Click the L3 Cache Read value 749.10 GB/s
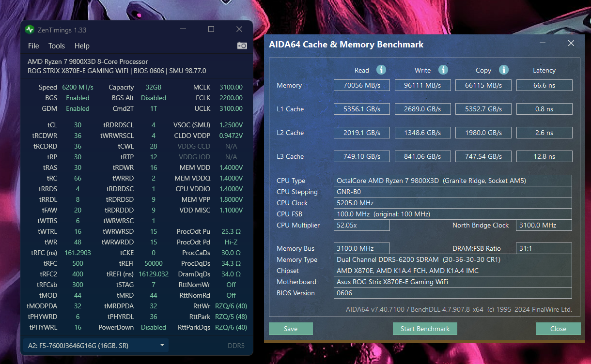Viewport: 591px width, 364px height. (361, 156)
